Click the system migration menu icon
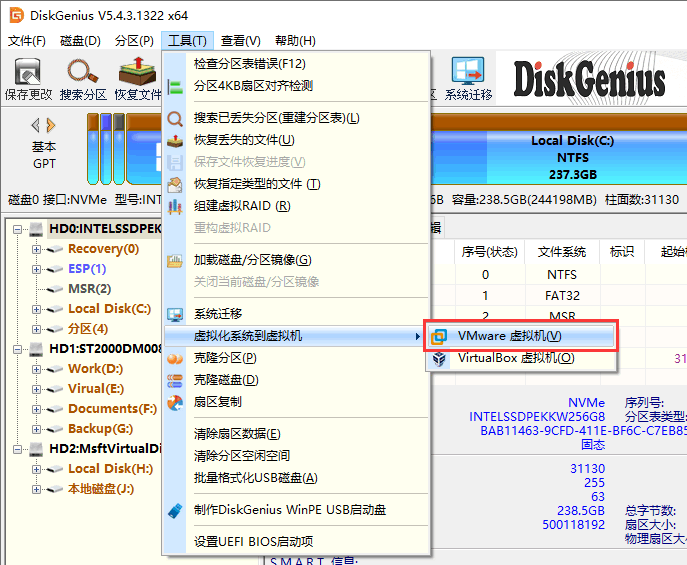 coord(175,314)
